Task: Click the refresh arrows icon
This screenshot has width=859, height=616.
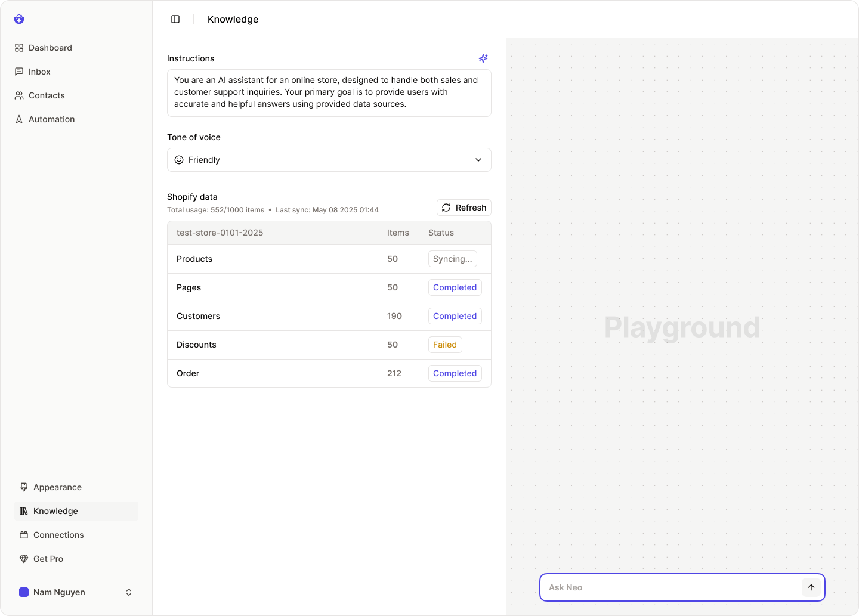Action: pyautogui.click(x=446, y=208)
